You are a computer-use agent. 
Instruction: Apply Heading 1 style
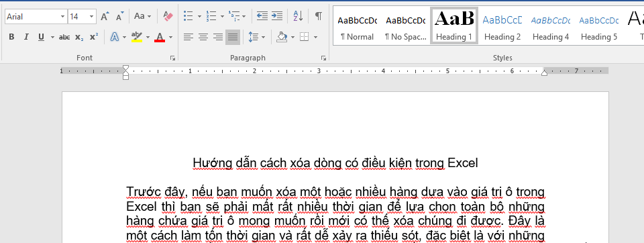pos(454,26)
